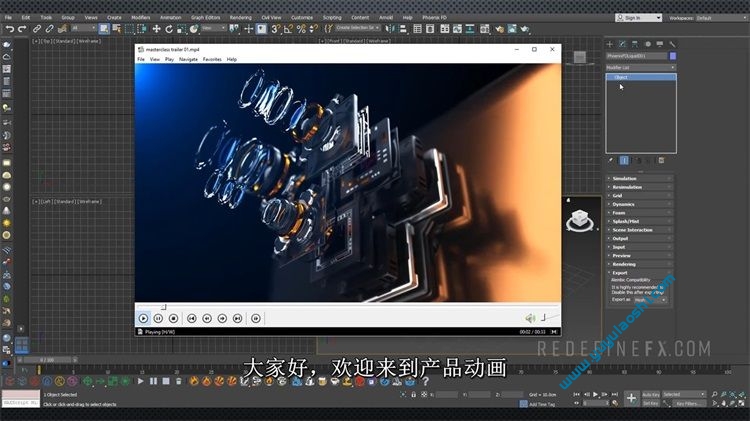Image resolution: width=750 pixels, height=421 pixels.
Task: Activate the Select and Rotate tool
Action: tap(169, 29)
